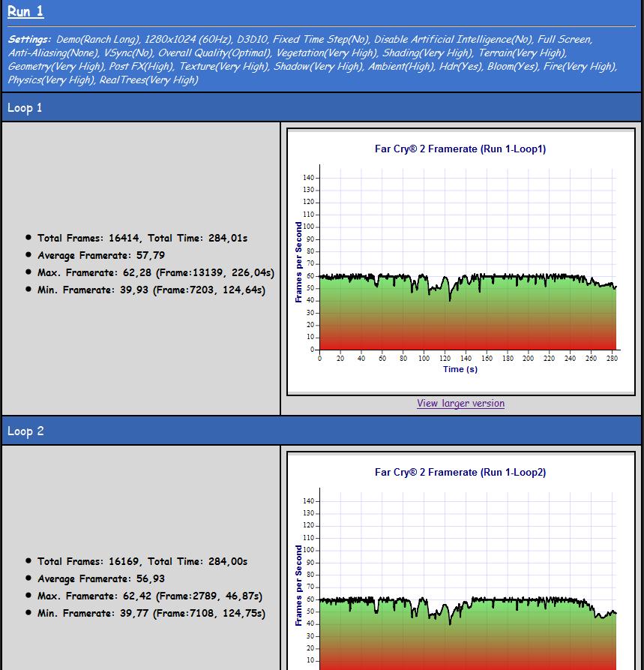Click Frames per Second axis label in Loop 2 chart

(298, 585)
